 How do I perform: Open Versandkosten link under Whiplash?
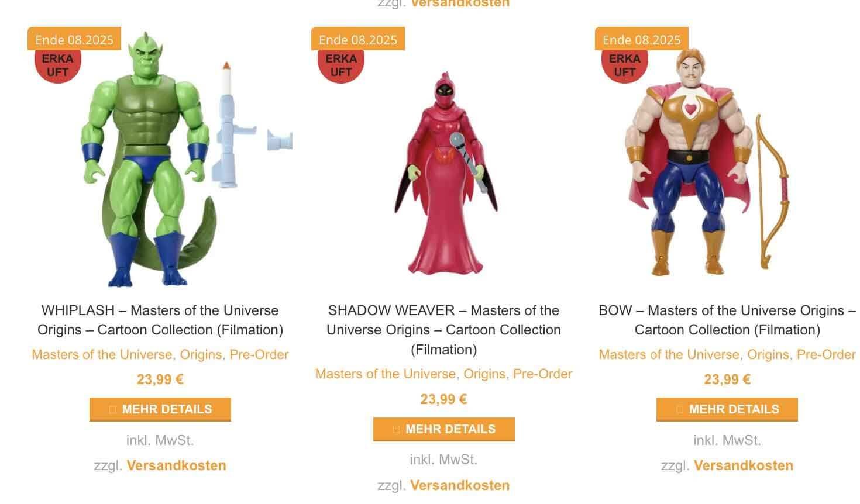(176, 465)
